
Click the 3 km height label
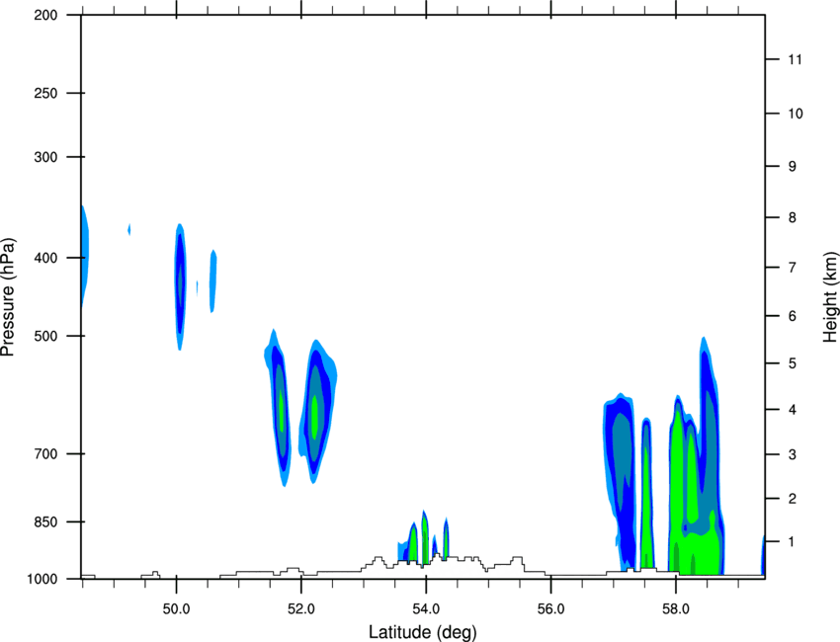(x=793, y=454)
